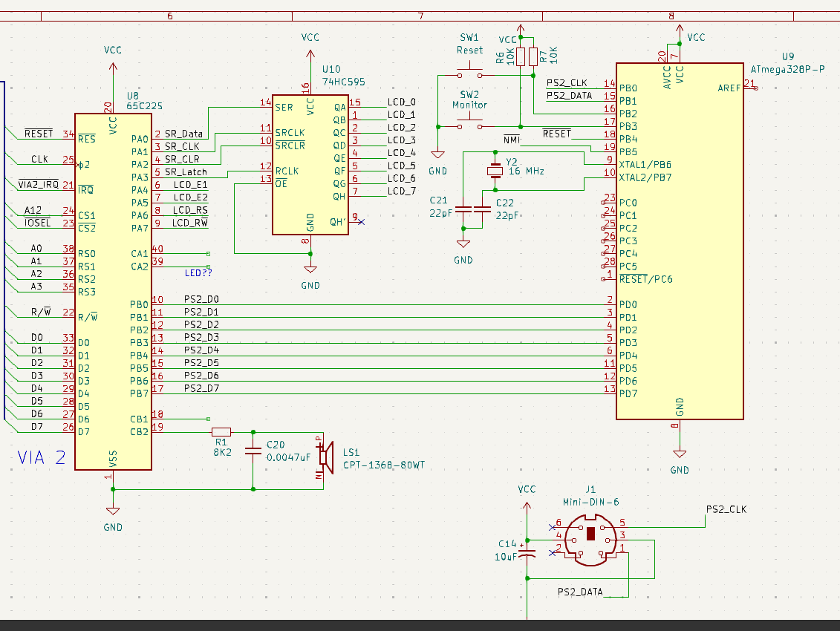
Task: Click the R6 10K pull-up resistor
Action: [x=521, y=56]
